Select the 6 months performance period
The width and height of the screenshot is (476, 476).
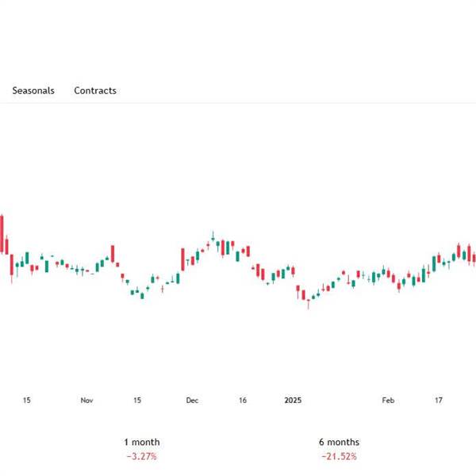[x=339, y=442]
